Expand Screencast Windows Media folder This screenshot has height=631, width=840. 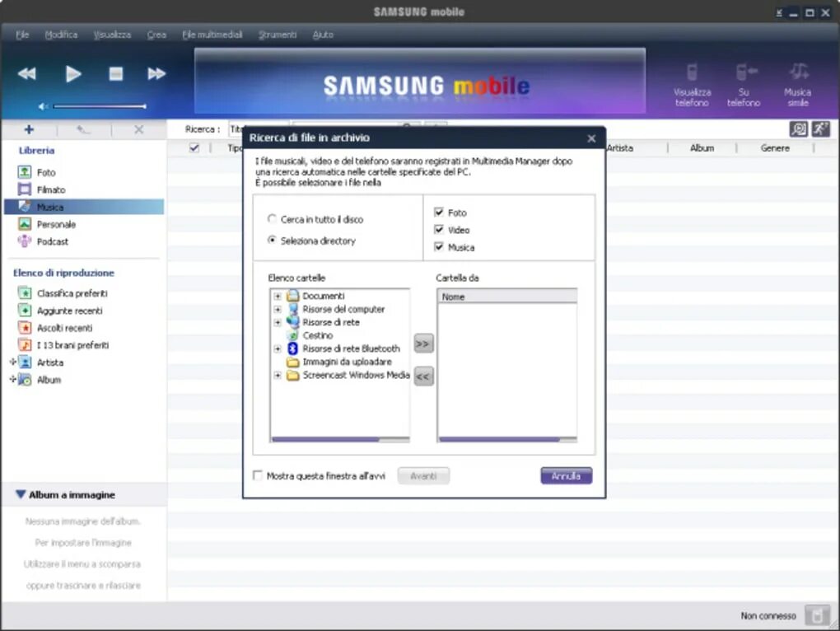pyautogui.click(x=278, y=375)
